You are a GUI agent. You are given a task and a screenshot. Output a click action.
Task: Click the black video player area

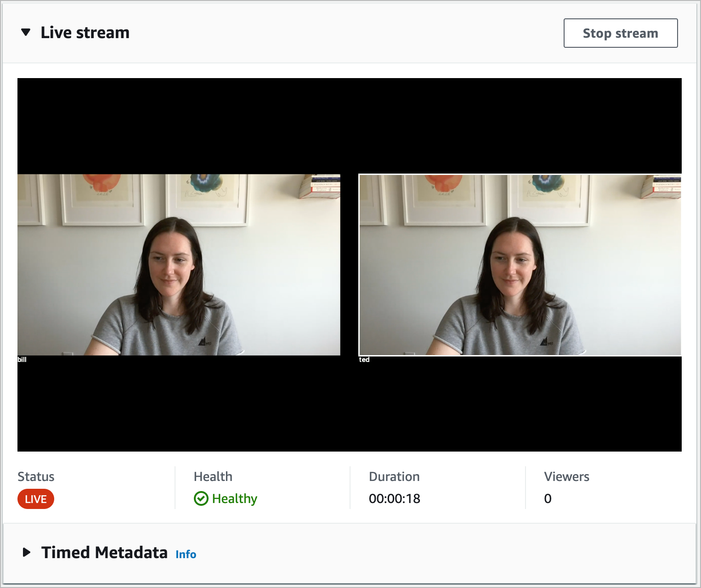tap(350, 124)
